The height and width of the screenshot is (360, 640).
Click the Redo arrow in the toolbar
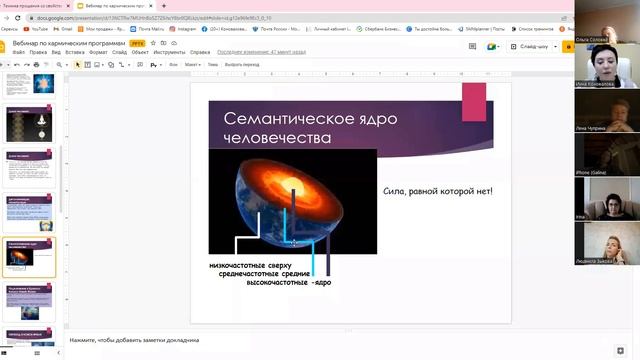(27, 65)
